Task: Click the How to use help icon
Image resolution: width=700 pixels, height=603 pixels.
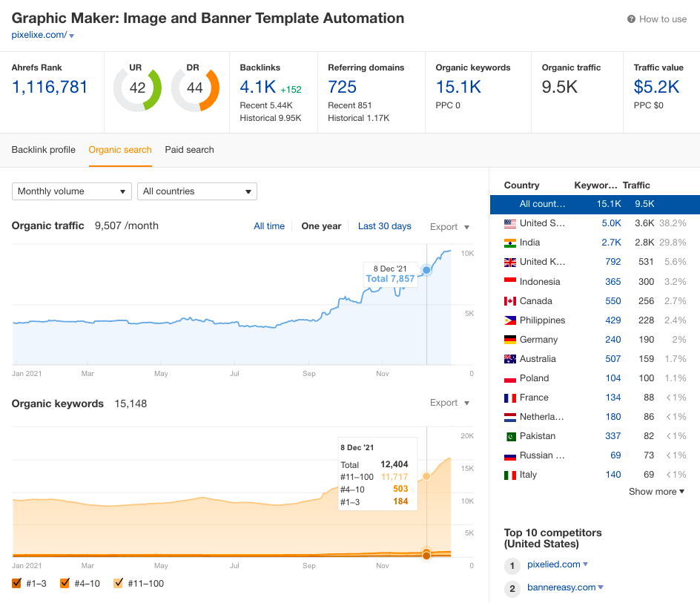Action: tap(631, 19)
